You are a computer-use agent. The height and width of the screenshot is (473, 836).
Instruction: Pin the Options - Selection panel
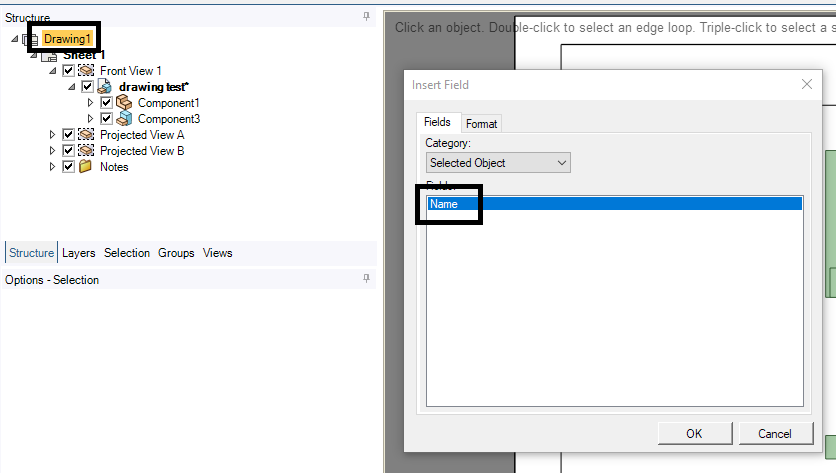pyautogui.click(x=366, y=278)
